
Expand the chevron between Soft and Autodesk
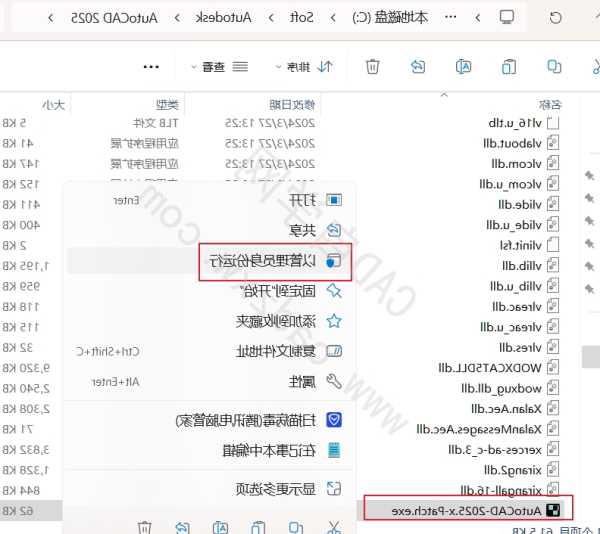[x=271, y=18]
